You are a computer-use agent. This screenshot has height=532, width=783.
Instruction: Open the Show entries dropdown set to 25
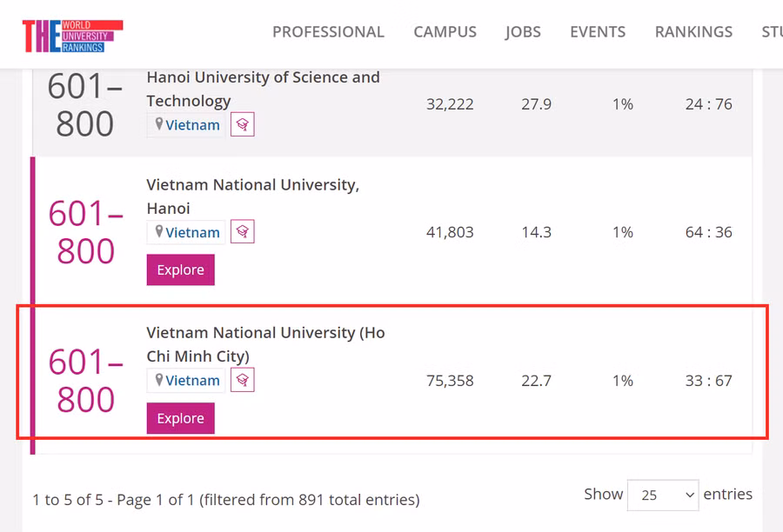coord(663,495)
